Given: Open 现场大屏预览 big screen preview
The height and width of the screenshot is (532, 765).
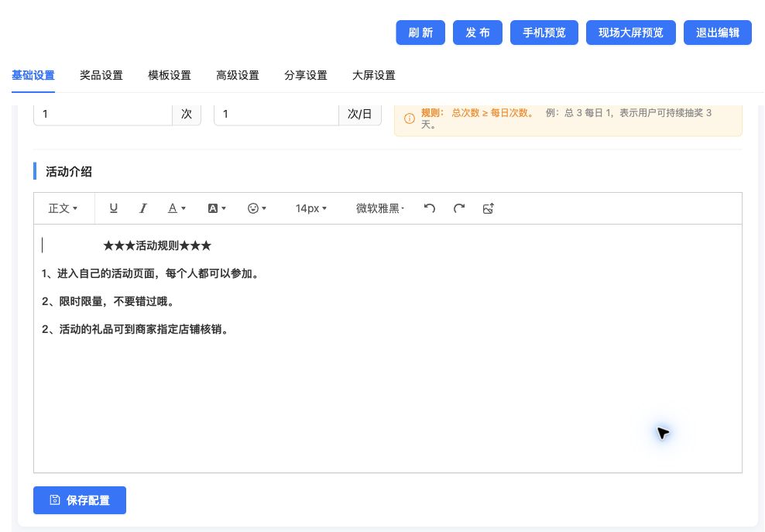Looking at the screenshot, I should [x=631, y=33].
